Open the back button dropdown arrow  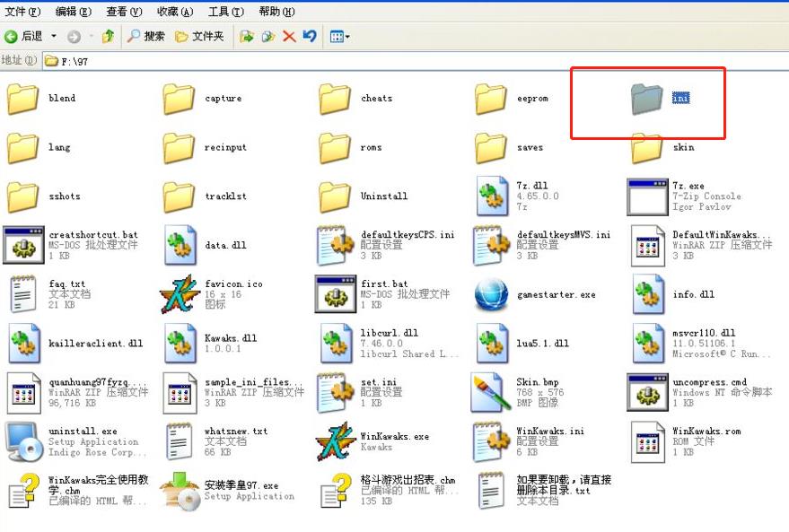(x=52, y=37)
